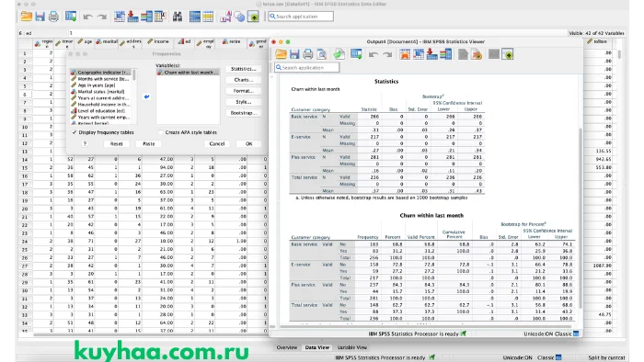Select Marital status variable
This screenshot has height=362, width=644.
[x=100, y=92]
